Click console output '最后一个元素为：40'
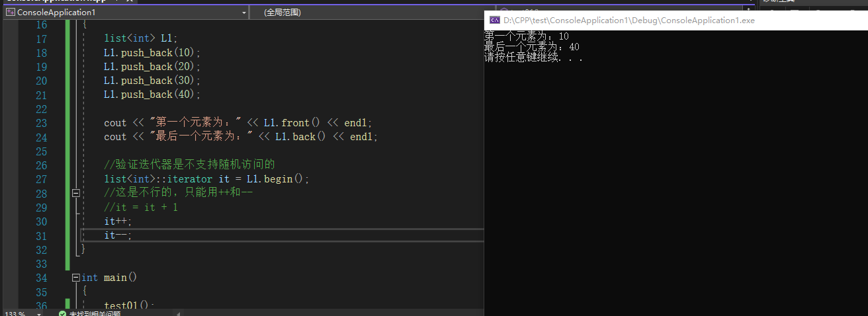Image resolution: width=868 pixels, height=316 pixels. pos(532,47)
